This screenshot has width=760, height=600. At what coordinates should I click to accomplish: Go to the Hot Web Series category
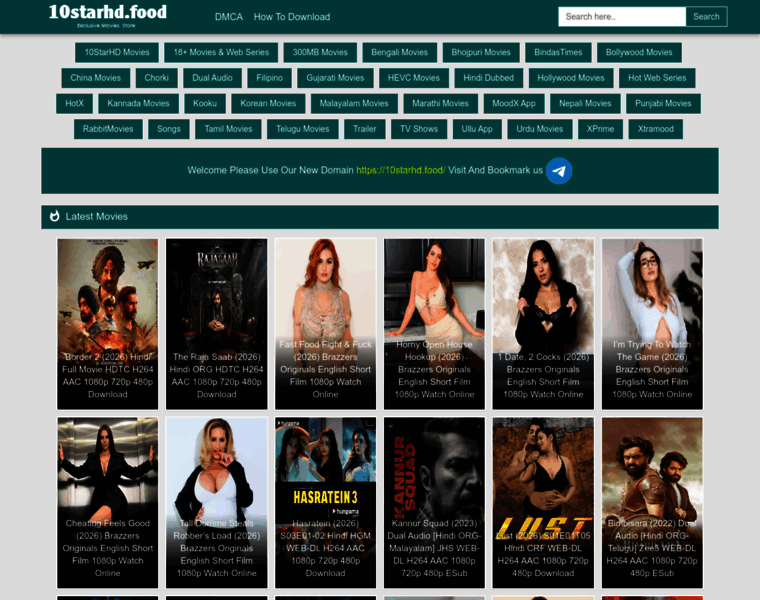657,78
